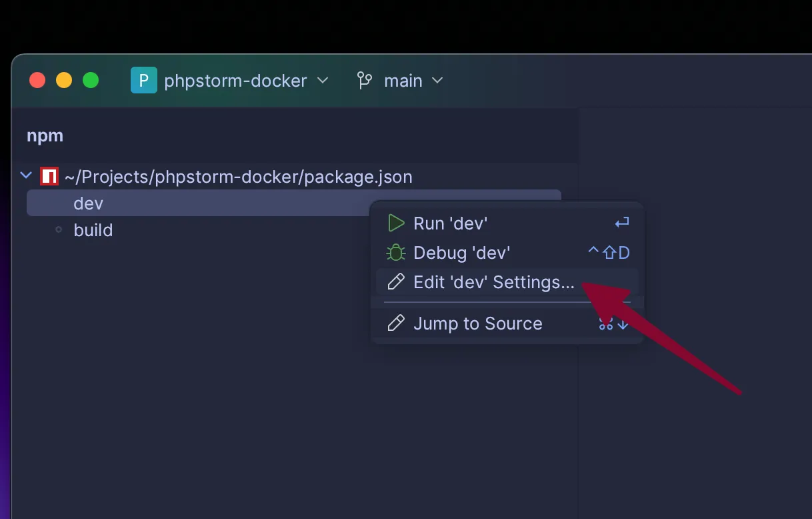Click the git branch icon
Screen dimensions: 812x519
365,81
